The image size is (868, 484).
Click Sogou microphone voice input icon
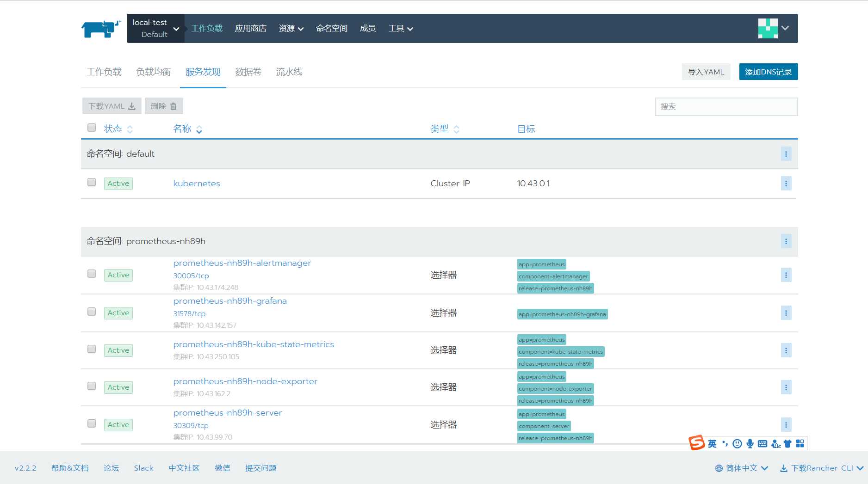click(x=750, y=444)
